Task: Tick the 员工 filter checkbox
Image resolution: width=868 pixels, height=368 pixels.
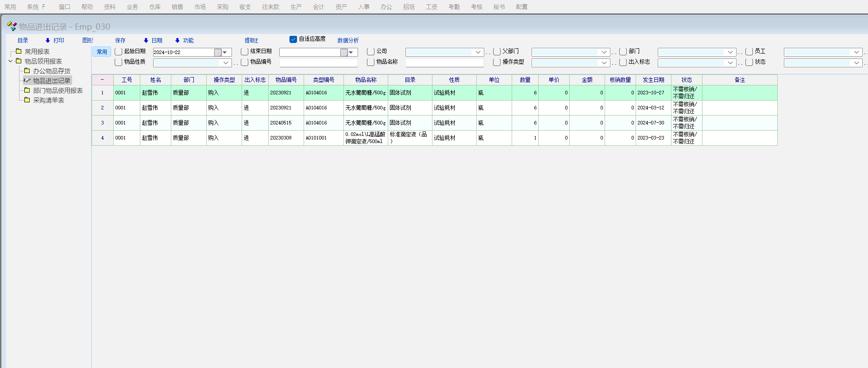Action: pyautogui.click(x=749, y=52)
